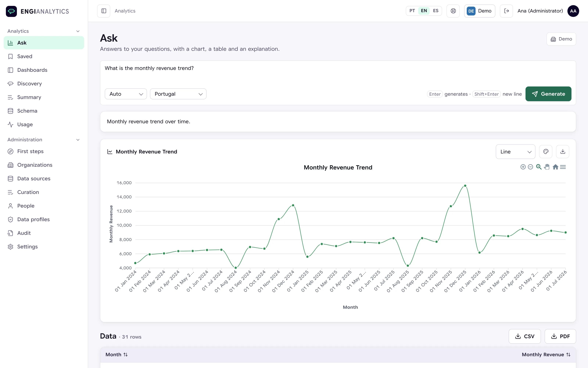
Task: Open Saved in the sidebar
Action: [44, 56]
